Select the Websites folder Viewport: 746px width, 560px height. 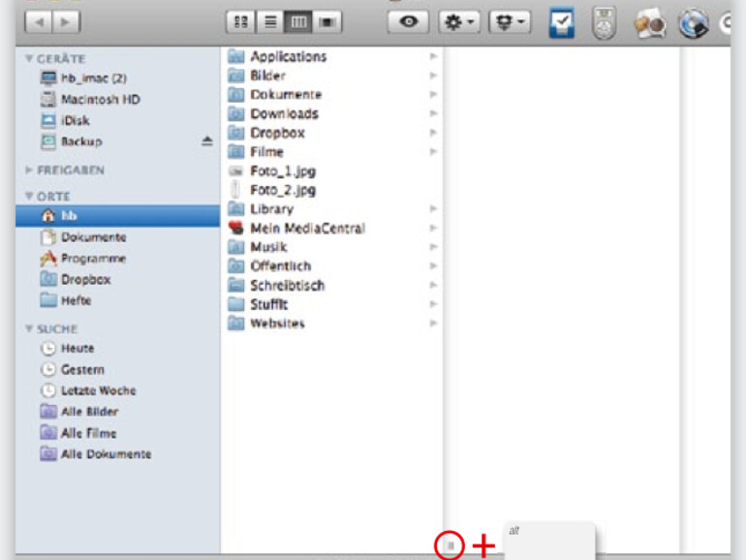332,323
